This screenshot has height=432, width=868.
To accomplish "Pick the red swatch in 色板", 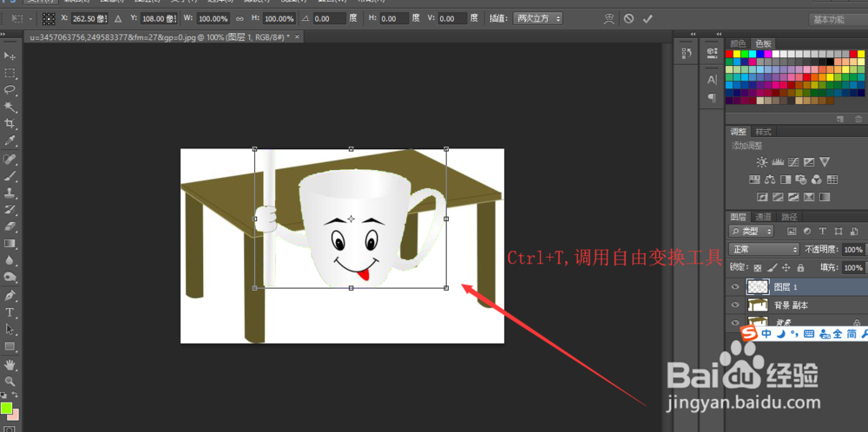I will [x=729, y=54].
